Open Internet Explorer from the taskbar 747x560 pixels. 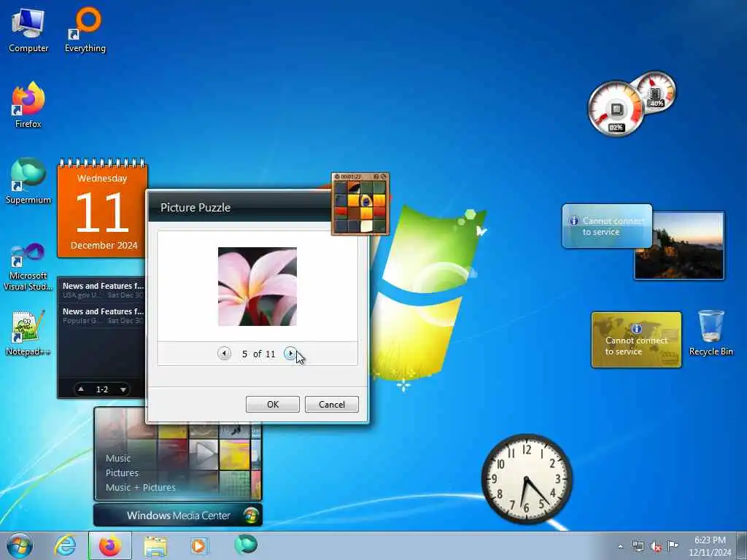coord(65,545)
